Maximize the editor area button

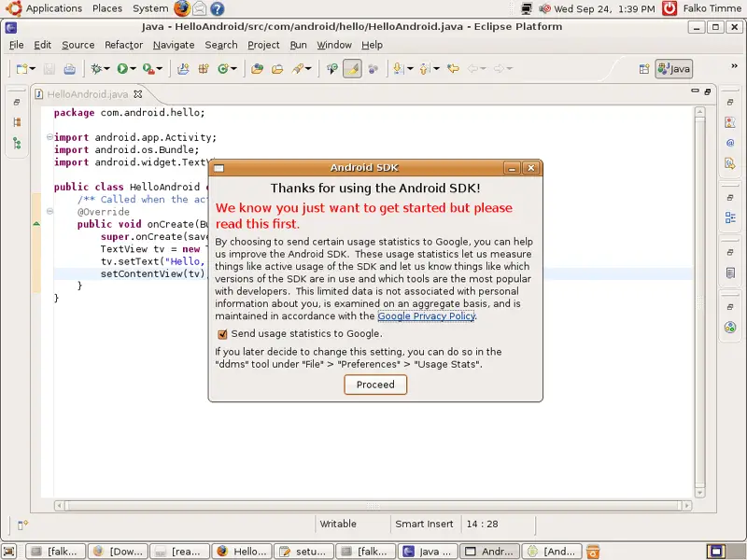pyautogui.click(x=708, y=91)
